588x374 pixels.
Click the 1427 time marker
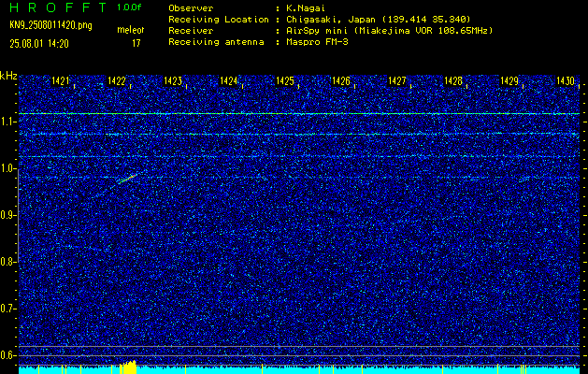[x=397, y=80]
